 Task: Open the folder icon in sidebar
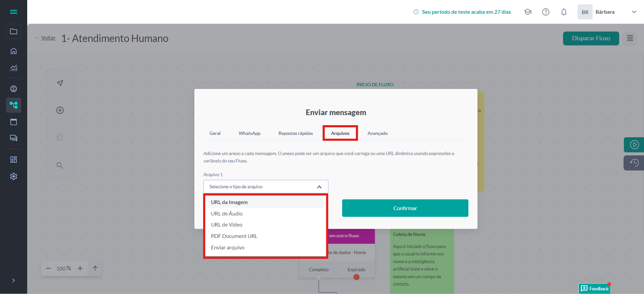pyautogui.click(x=13, y=32)
